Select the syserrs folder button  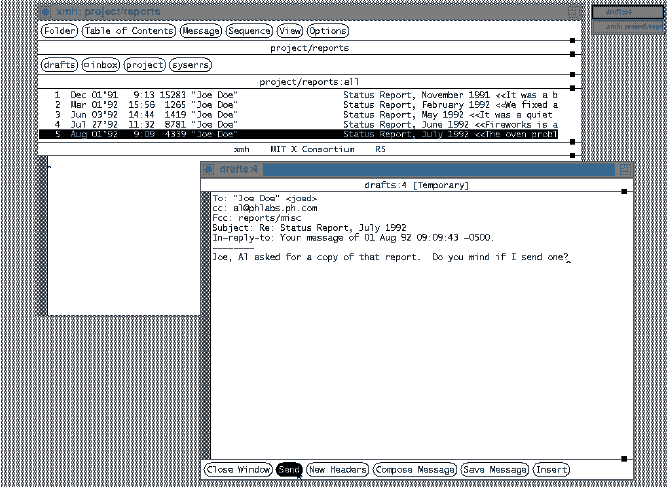[x=189, y=65]
